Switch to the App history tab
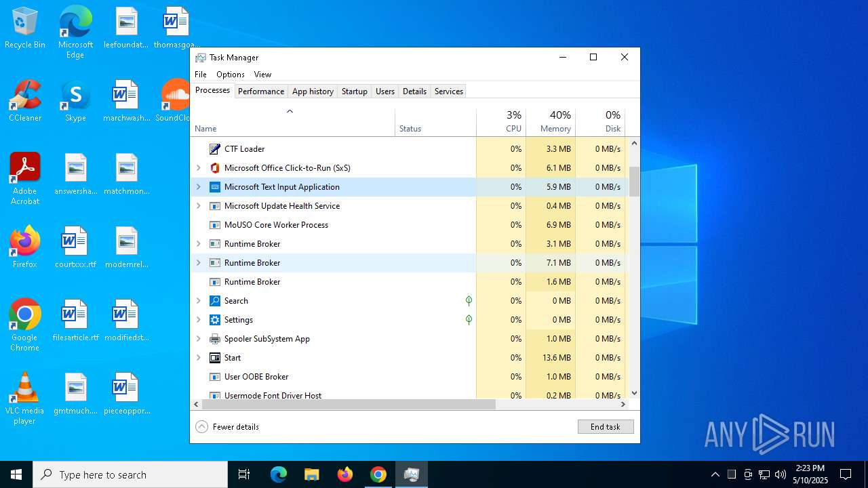Screen dimensions: 868x488 [313, 91]
